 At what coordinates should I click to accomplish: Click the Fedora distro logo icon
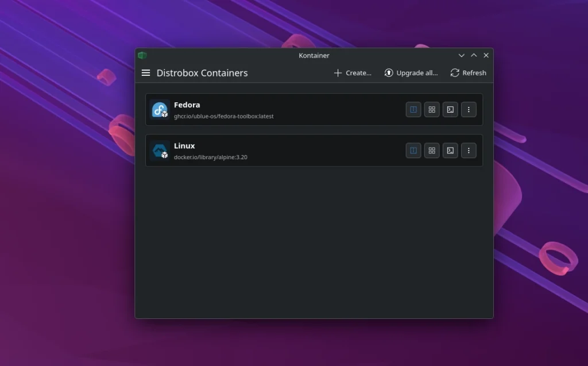[159, 109]
